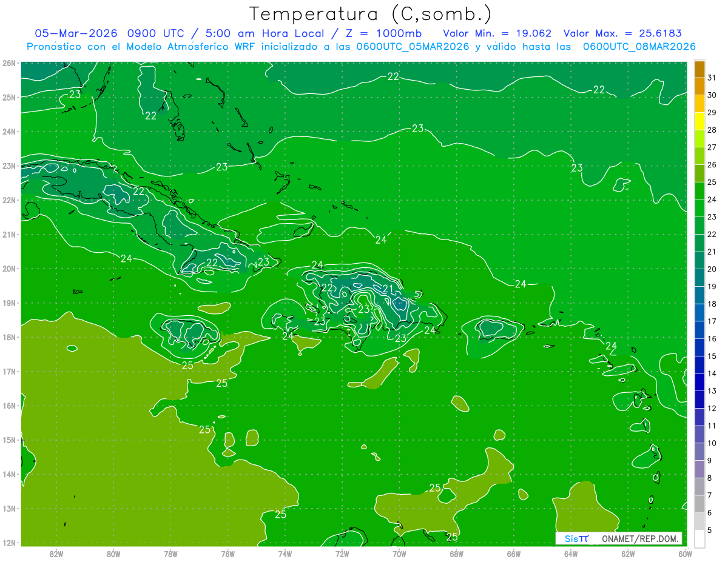Click the color scale label '26'
The height and width of the screenshot is (562, 728).
712,165
